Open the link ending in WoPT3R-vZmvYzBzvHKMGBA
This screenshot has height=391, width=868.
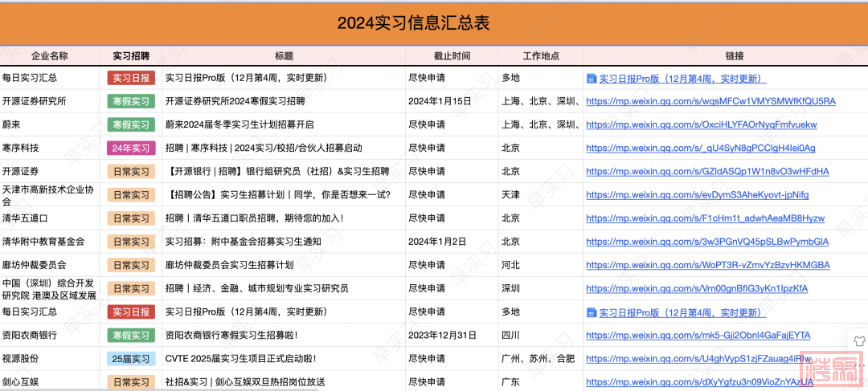click(708, 265)
